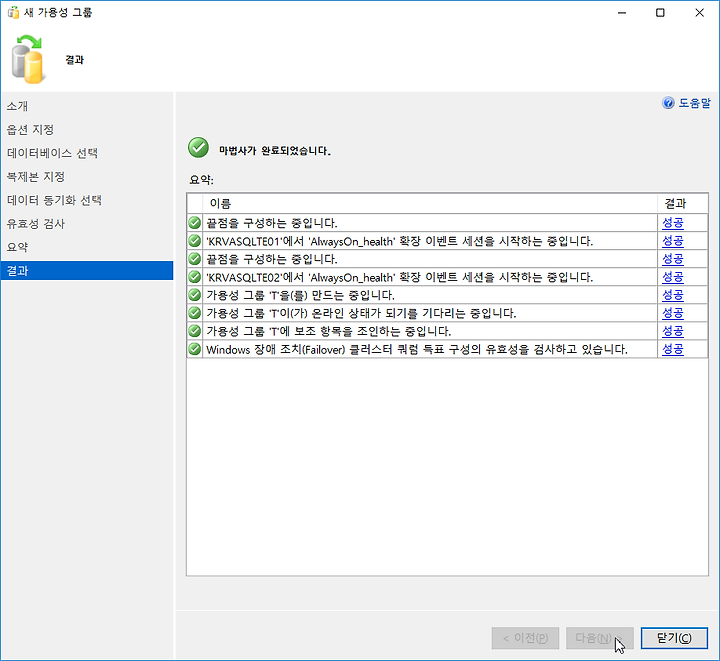The width and height of the screenshot is (720, 661).
Task: Click the disabled 이전(P) button
Action: tap(525, 638)
